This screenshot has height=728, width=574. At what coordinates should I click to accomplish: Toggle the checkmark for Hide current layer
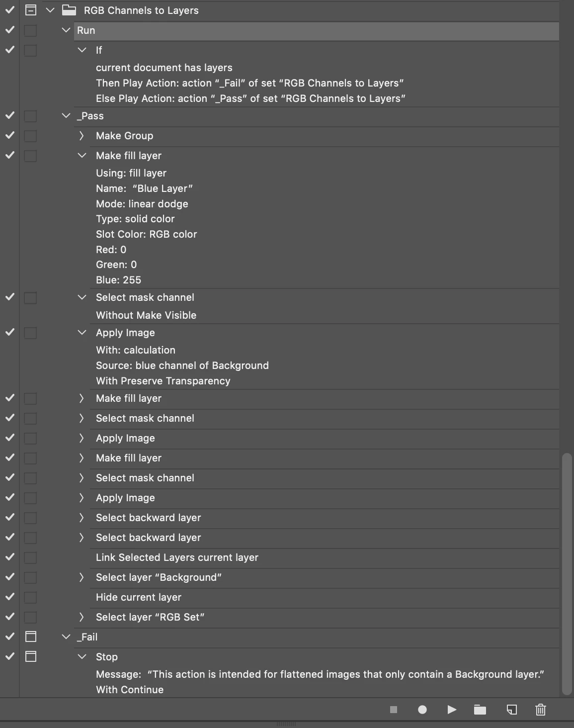pos(9,597)
